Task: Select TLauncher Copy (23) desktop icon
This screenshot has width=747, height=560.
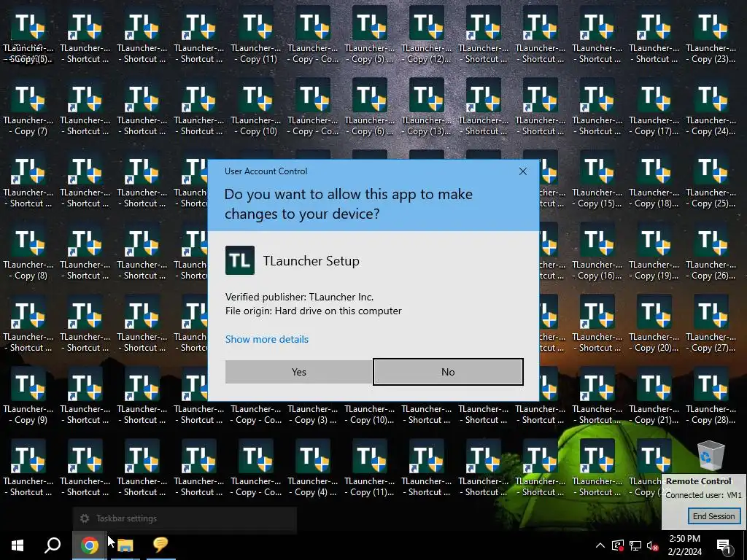Action: coord(711,36)
